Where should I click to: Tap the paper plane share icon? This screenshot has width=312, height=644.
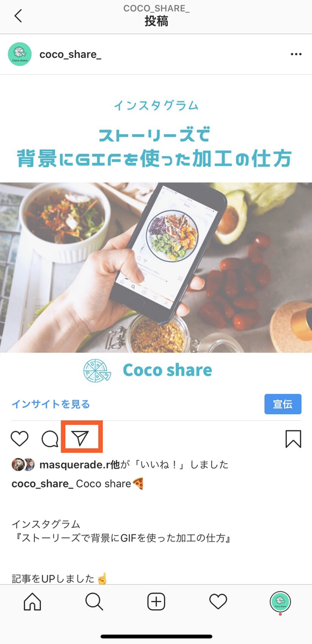tap(80, 439)
